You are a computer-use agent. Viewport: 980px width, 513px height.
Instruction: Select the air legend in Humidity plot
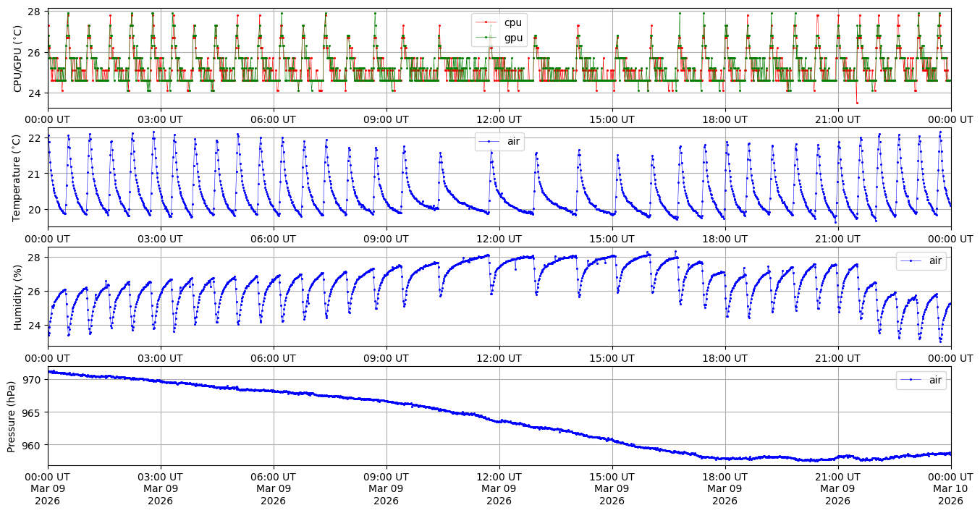[934, 261]
